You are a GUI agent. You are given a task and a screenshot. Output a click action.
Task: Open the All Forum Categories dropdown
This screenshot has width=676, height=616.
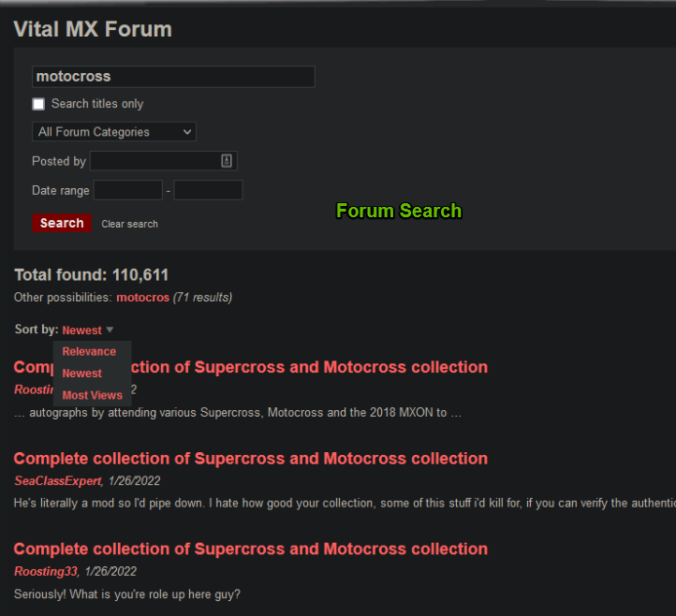click(114, 131)
